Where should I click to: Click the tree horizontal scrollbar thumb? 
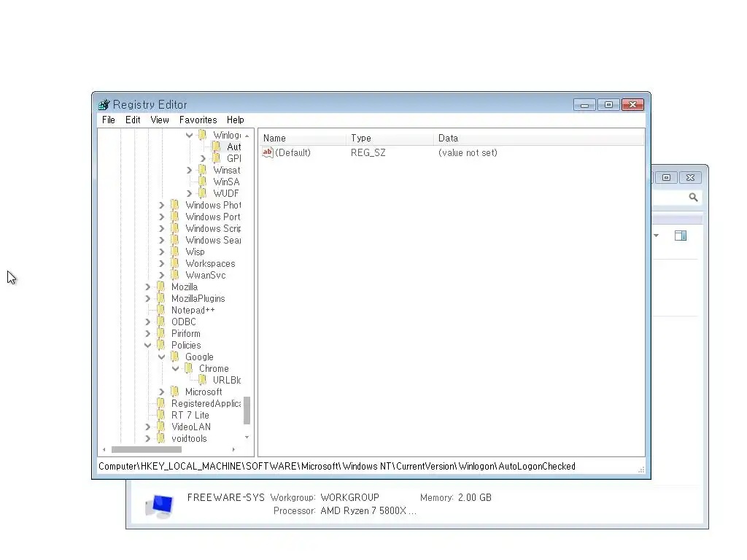[x=146, y=449]
